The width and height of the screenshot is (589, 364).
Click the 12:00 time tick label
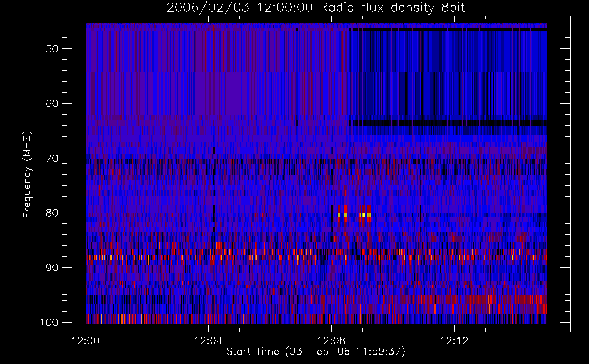(86, 341)
